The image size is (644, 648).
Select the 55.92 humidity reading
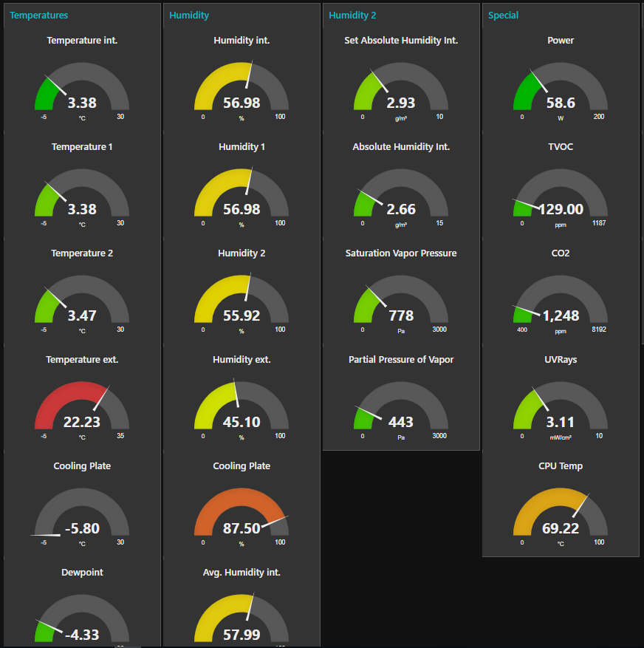tap(241, 316)
